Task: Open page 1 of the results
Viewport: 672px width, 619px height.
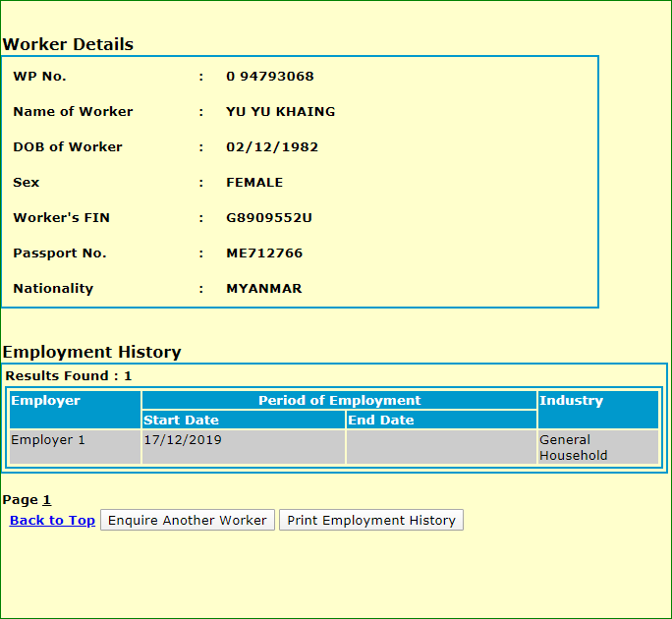Action: click(46, 500)
